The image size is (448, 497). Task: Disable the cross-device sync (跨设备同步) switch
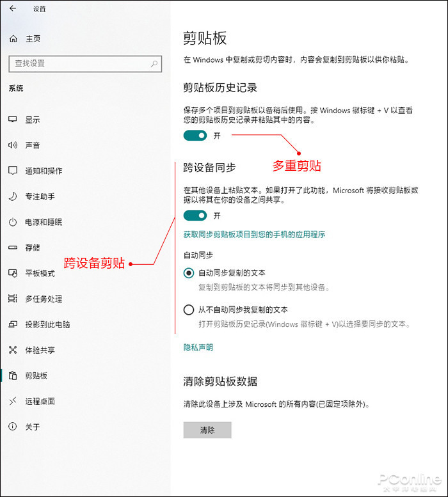click(195, 216)
